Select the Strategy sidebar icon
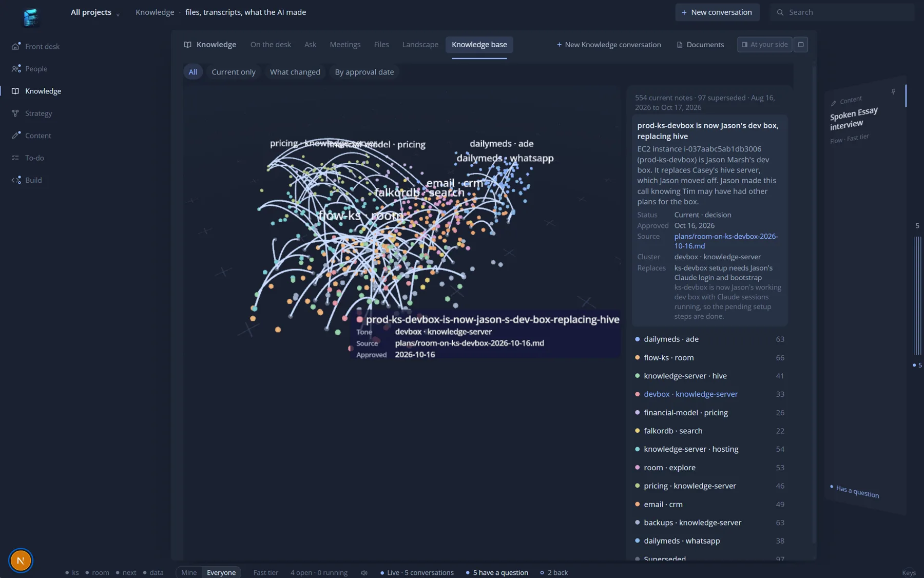The width and height of the screenshot is (924, 578). point(15,113)
